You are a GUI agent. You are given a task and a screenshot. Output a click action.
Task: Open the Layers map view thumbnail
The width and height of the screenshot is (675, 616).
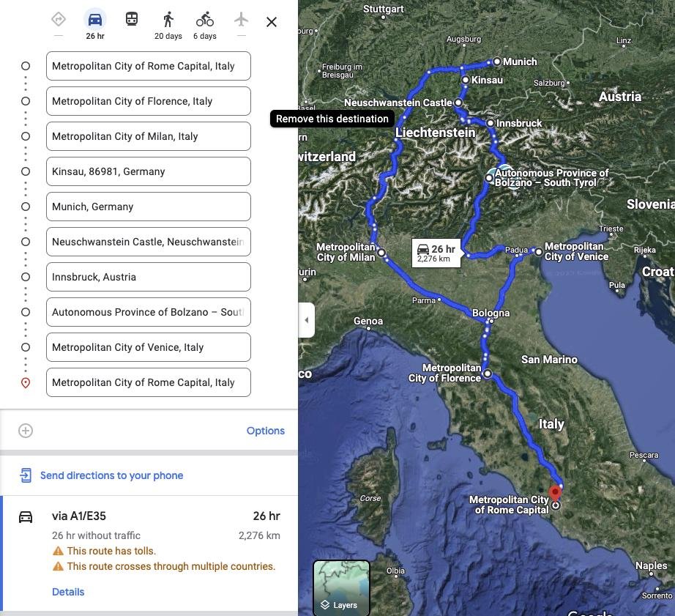341,587
